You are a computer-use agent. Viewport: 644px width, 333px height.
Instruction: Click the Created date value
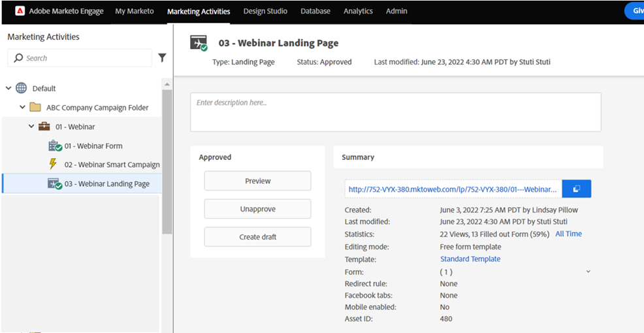point(509,210)
